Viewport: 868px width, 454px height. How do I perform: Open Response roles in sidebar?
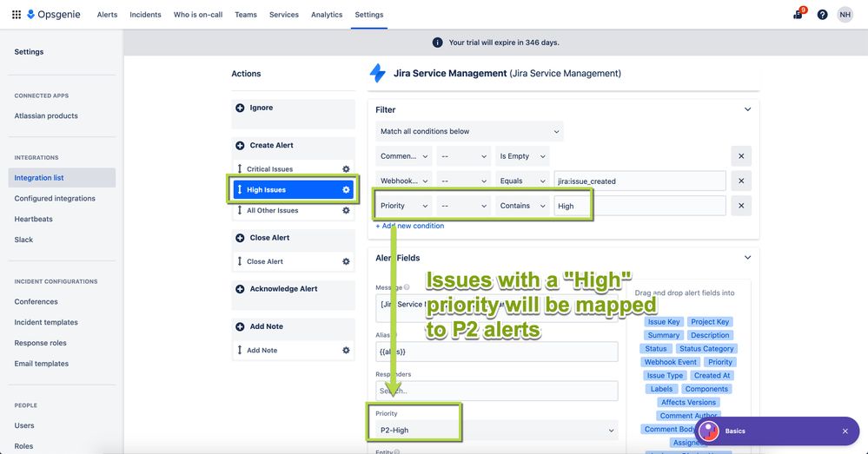[x=41, y=344]
